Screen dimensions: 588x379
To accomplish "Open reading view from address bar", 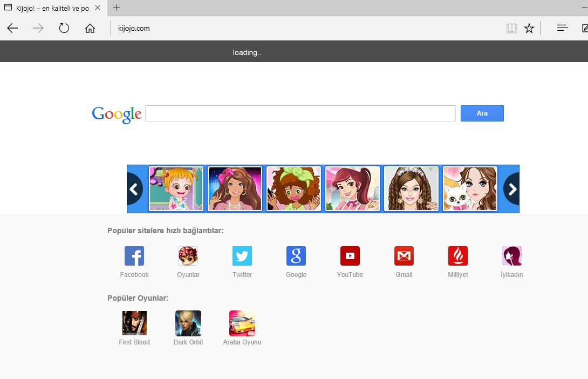I will pyautogui.click(x=511, y=28).
